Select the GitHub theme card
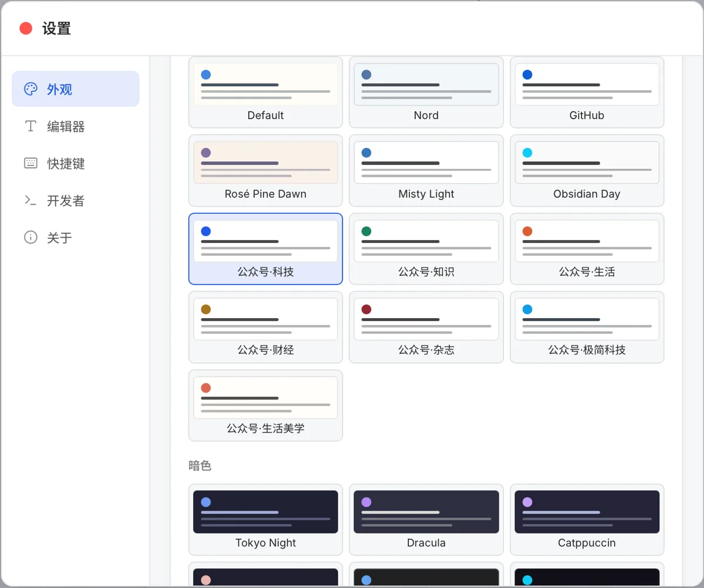 pos(587,92)
